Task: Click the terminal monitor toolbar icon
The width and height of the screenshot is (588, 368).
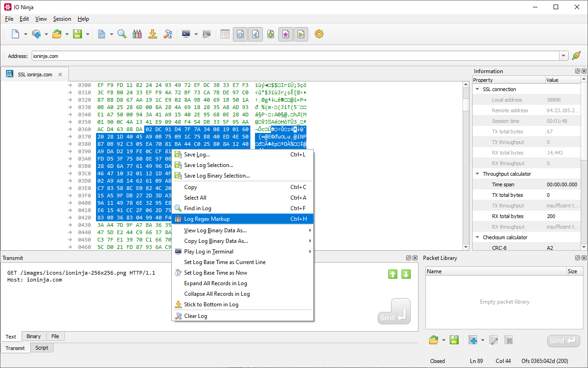Action: point(186,34)
